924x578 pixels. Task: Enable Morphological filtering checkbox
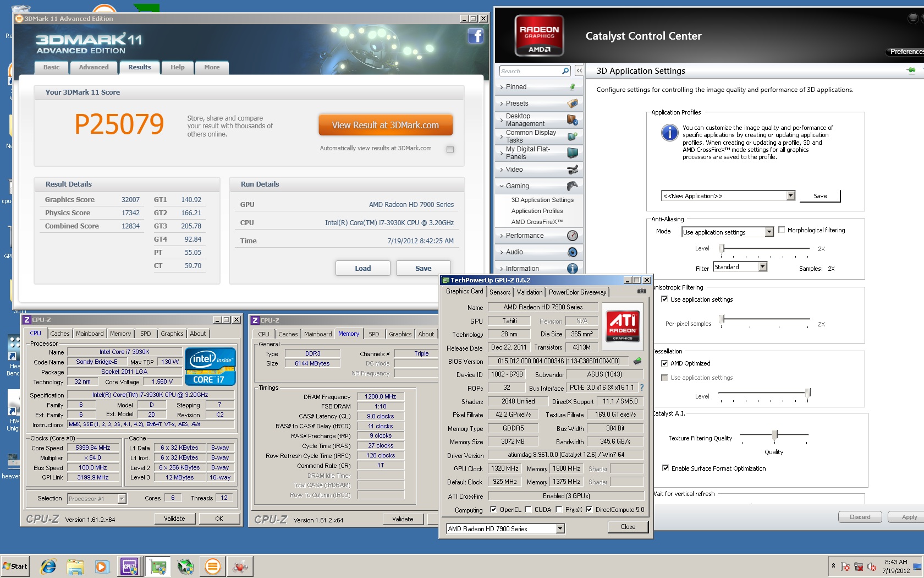(782, 230)
